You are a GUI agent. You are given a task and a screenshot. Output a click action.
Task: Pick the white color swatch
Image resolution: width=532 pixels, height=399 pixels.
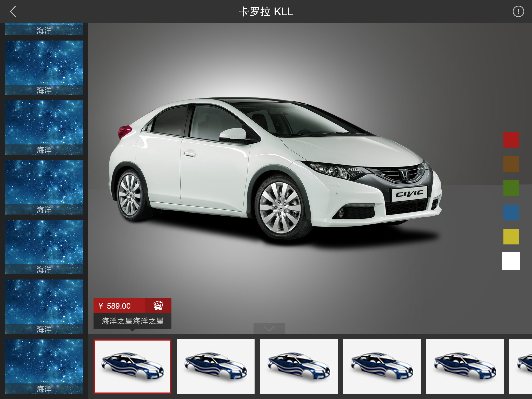point(511,261)
